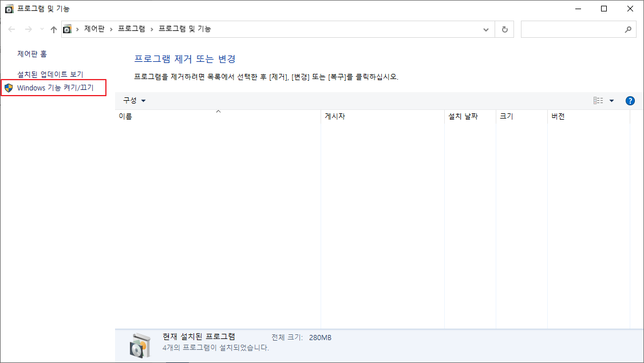
Task: Sort by the 게시자 column header
Action: tap(382, 116)
